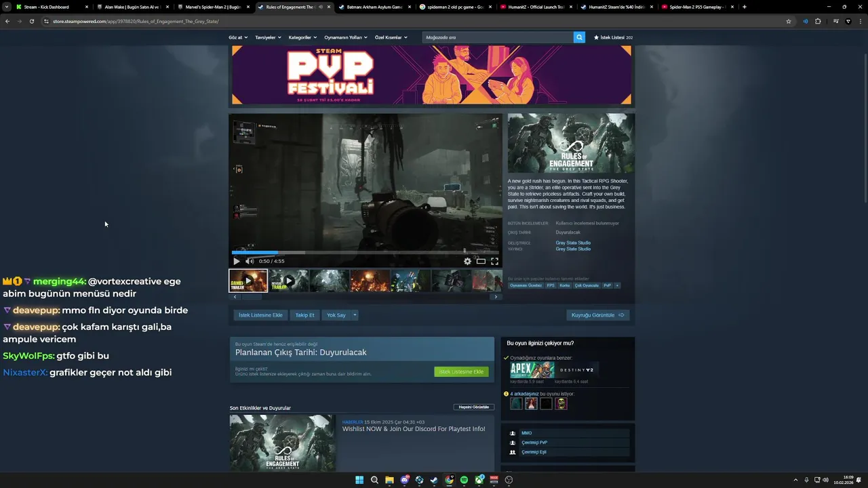Toggle theater mode on video player
868x488 pixels.
pyautogui.click(x=481, y=261)
